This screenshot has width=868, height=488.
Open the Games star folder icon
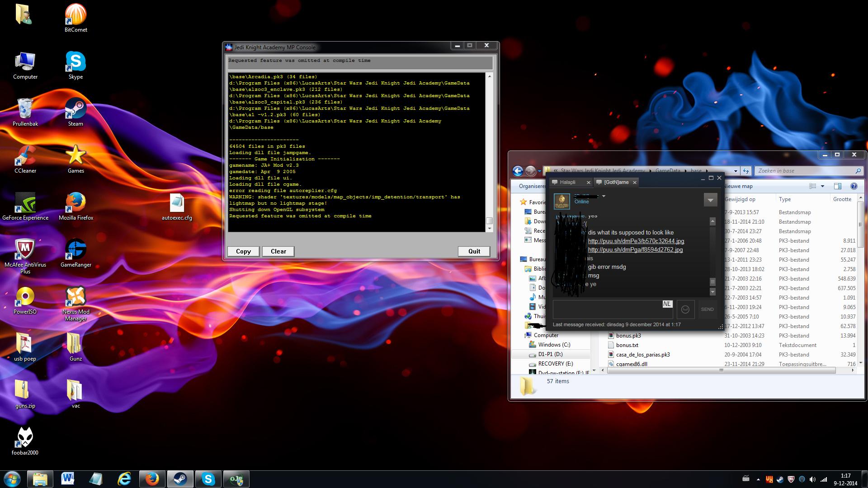75,159
